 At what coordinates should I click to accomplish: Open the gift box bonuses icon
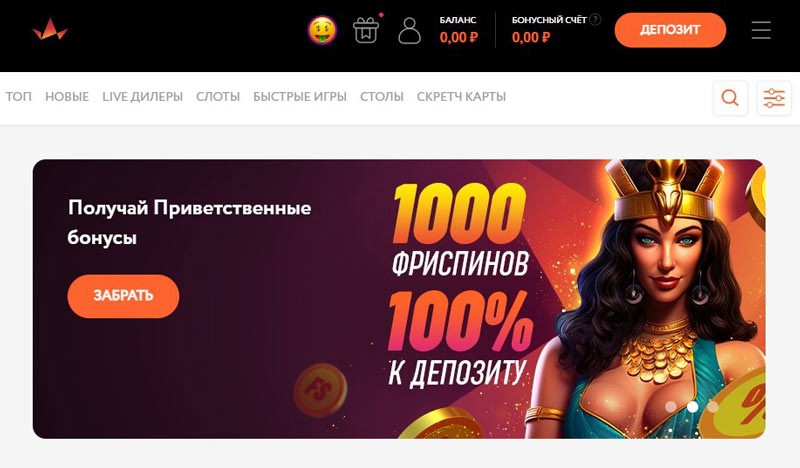coord(366,30)
